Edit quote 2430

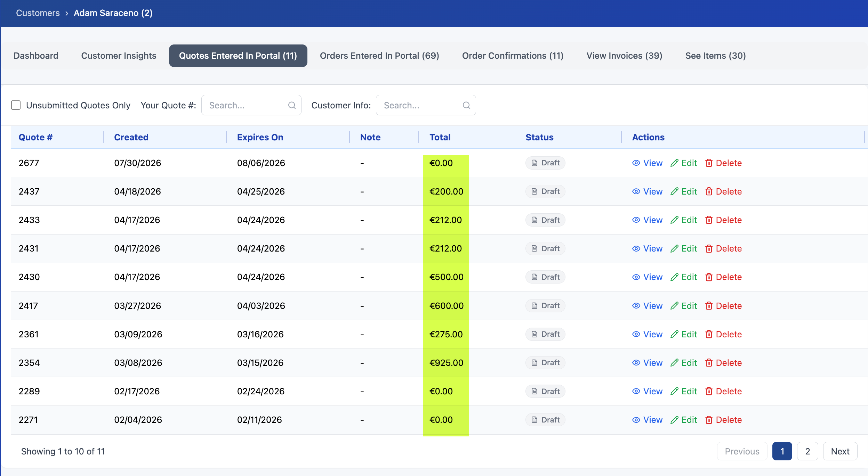pyautogui.click(x=684, y=277)
